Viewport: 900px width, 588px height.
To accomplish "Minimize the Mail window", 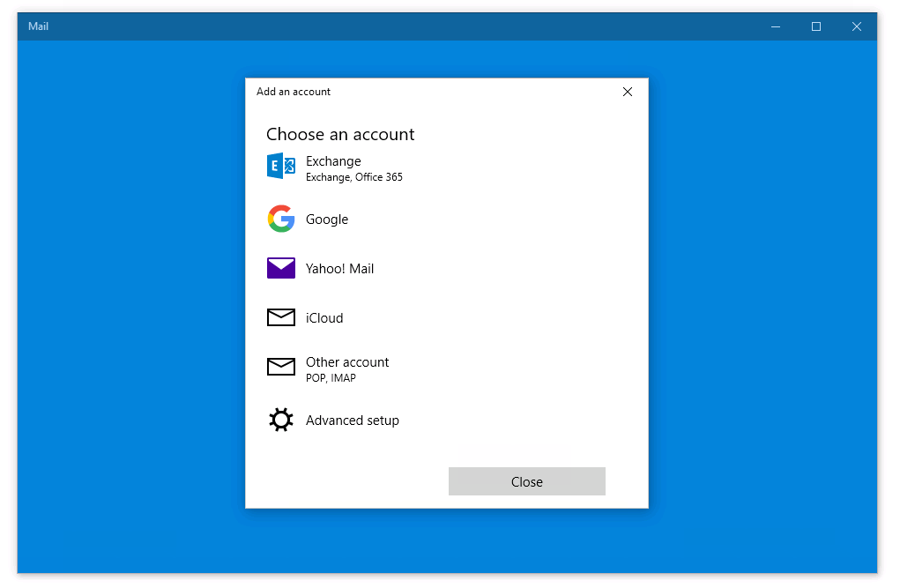I will point(776,26).
